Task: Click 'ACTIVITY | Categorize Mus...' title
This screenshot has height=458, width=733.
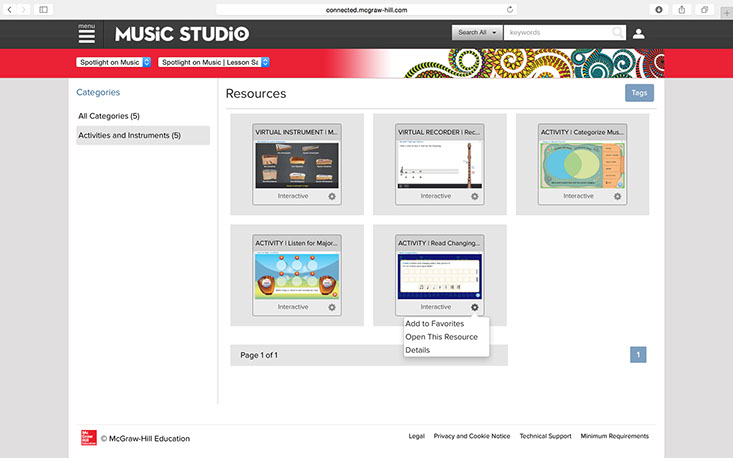Action: click(x=582, y=132)
